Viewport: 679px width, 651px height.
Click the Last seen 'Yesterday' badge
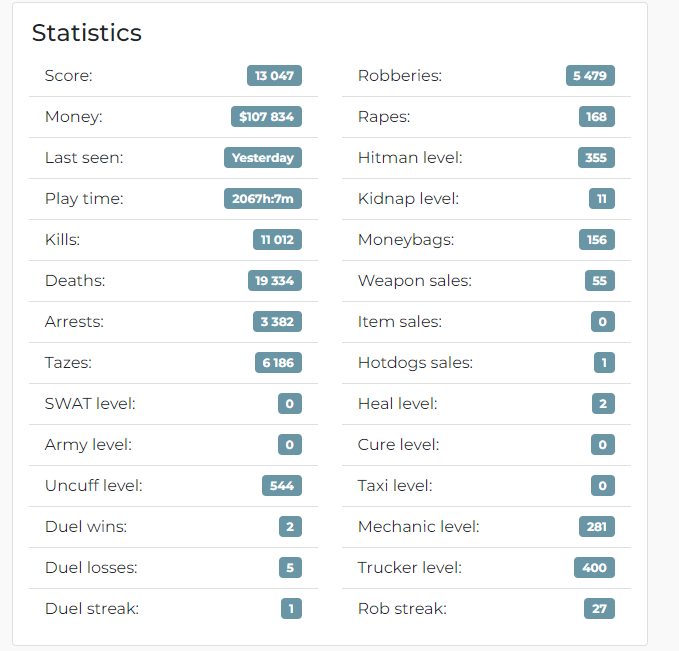point(263,157)
